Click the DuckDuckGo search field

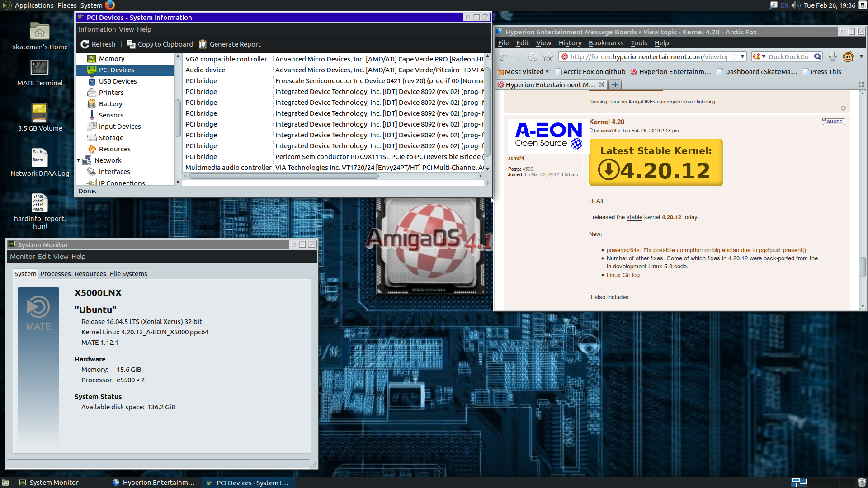[x=789, y=56]
